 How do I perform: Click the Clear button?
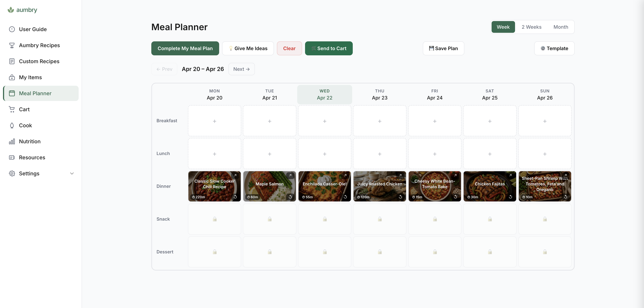[x=289, y=48]
